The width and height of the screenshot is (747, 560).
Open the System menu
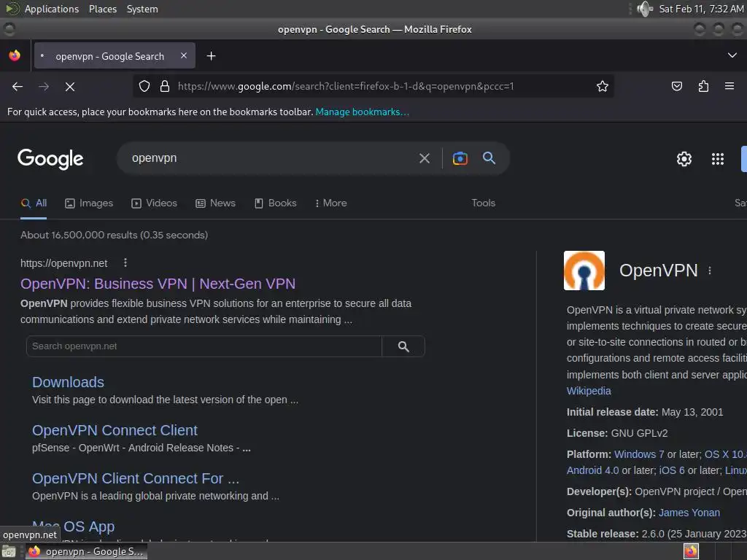pos(142,9)
